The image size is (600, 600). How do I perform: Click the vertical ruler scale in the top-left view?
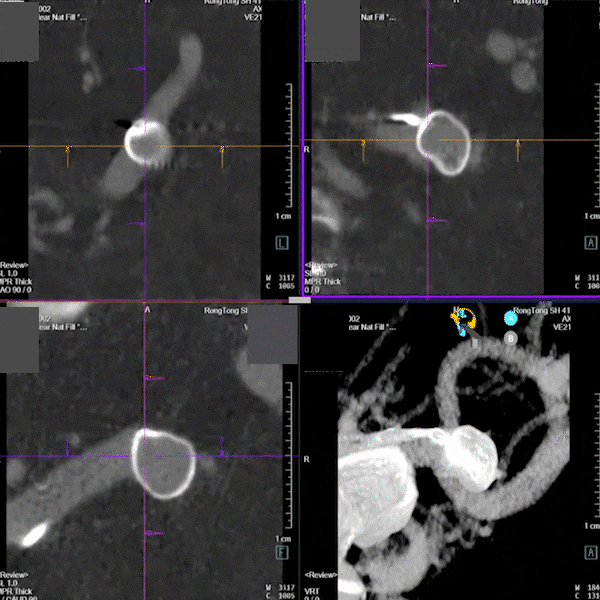tap(289, 145)
